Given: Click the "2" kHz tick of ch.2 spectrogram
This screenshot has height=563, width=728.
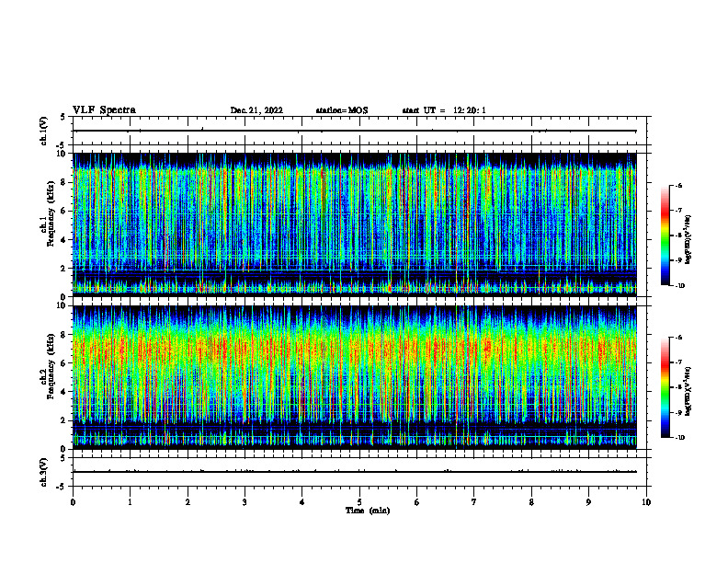Looking at the screenshot, I should pyautogui.click(x=64, y=420).
